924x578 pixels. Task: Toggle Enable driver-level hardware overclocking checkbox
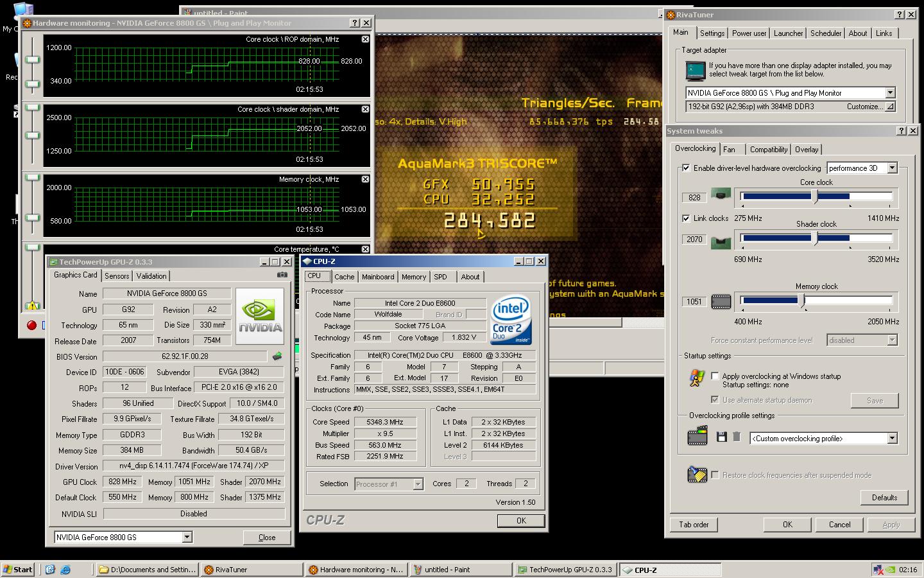pos(686,168)
